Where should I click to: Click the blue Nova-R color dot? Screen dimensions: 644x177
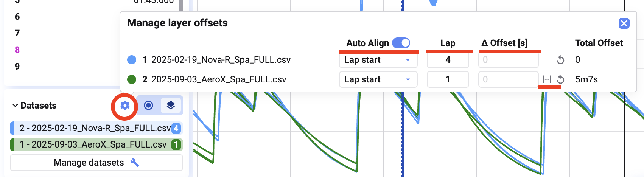[x=132, y=60]
